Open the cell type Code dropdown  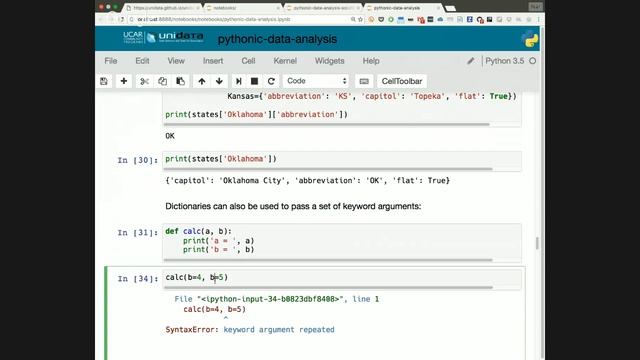(316, 81)
